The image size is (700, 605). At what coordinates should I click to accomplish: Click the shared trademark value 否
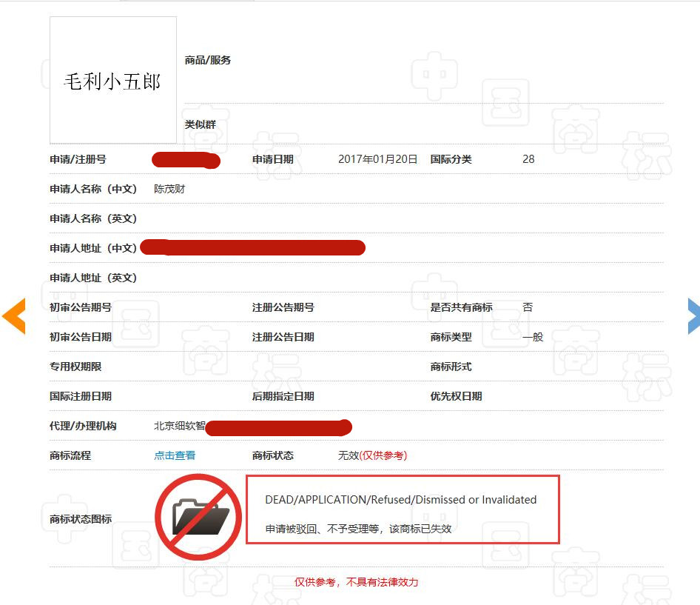528,307
